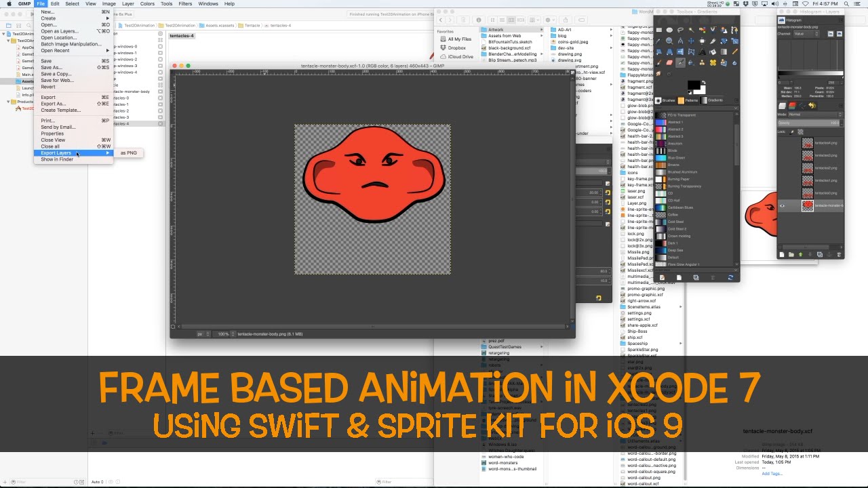Click the white background color swatch
Image resolution: width=868 pixels, height=488 pixels.
(703, 91)
